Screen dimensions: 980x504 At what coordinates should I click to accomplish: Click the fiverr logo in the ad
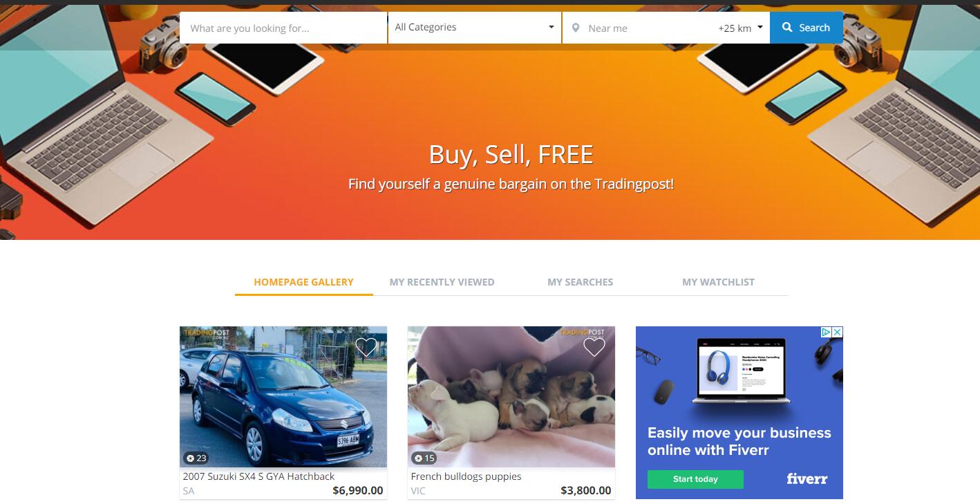click(x=807, y=478)
